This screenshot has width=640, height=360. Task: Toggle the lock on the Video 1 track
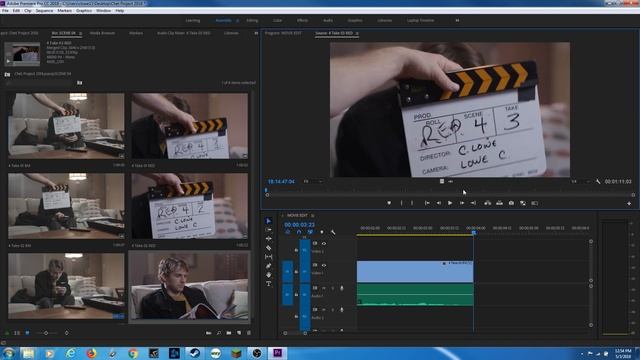coord(296,272)
